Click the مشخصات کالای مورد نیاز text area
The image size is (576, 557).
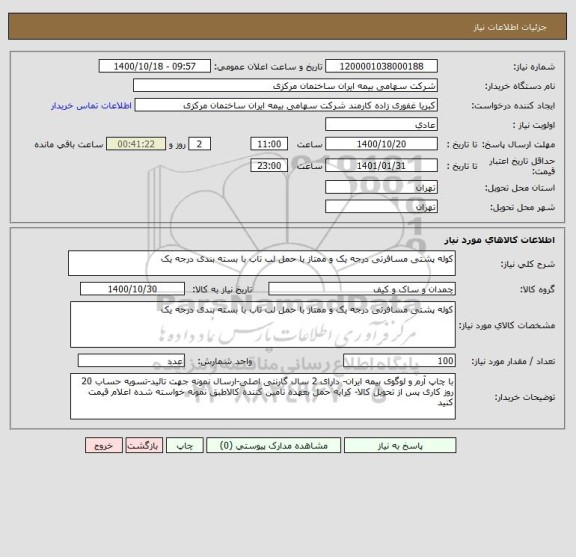coord(263,325)
